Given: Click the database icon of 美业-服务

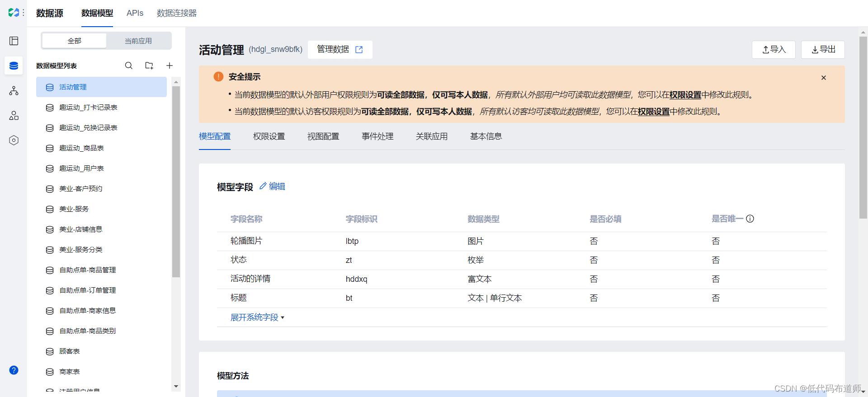Looking at the screenshot, I should point(50,209).
